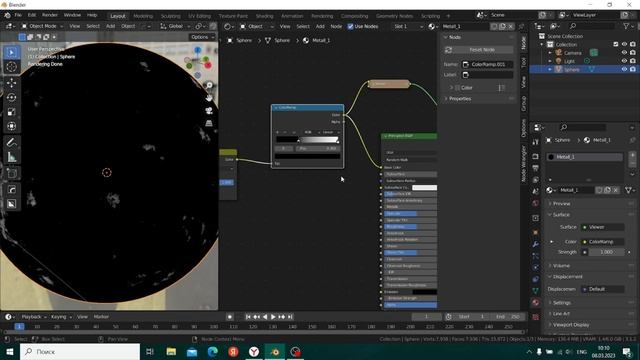Open the Slot 1 material dropdown

[409, 26]
